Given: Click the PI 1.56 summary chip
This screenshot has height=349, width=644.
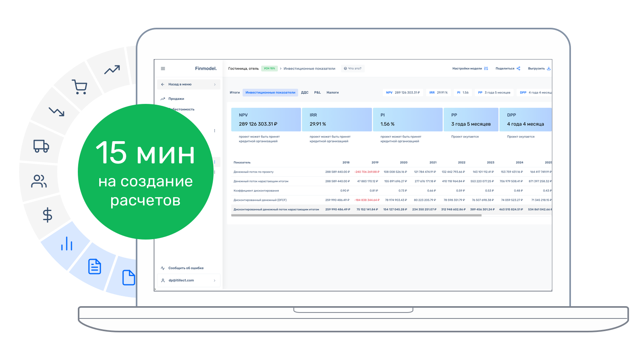Looking at the screenshot, I should [463, 92].
